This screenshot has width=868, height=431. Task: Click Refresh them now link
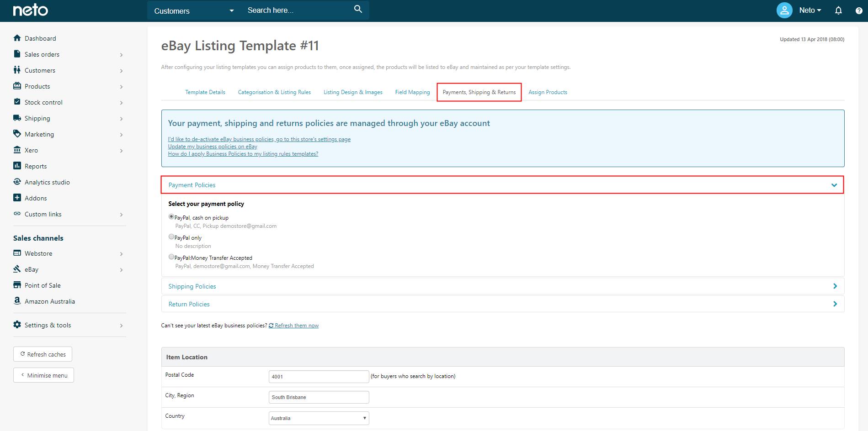coord(297,326)
